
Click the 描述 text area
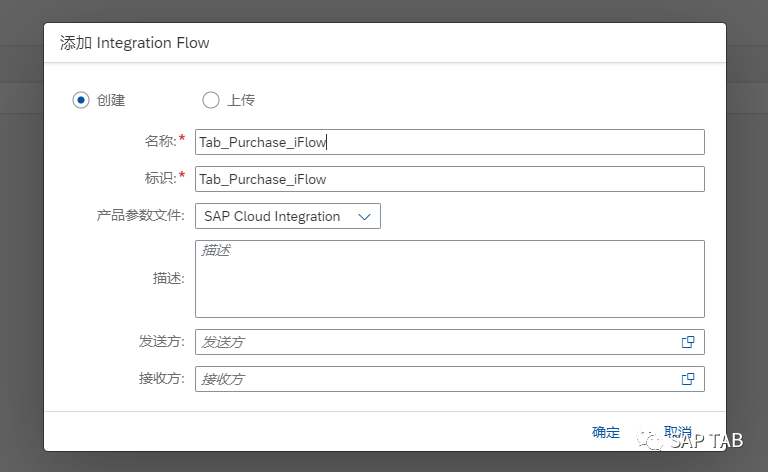coord(450,279)
